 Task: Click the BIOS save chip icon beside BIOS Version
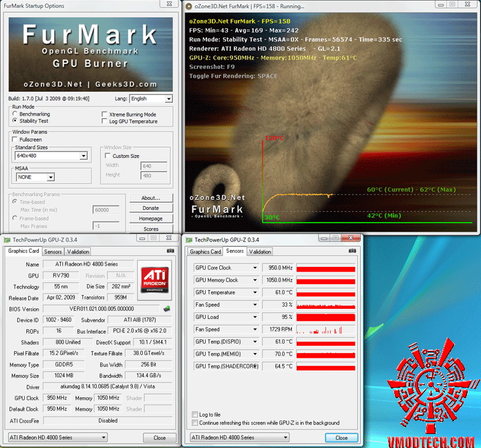coord(167,309)
